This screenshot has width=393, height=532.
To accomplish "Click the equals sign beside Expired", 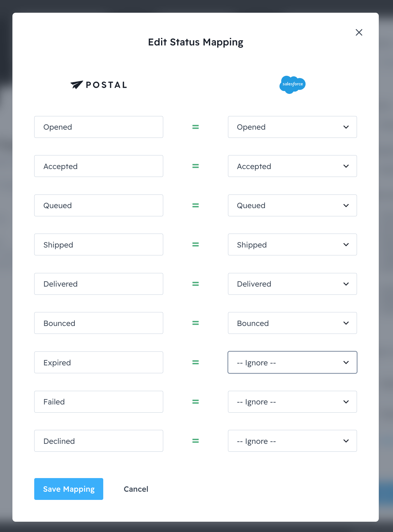I will pyautogui.click(x=196, y=362).
